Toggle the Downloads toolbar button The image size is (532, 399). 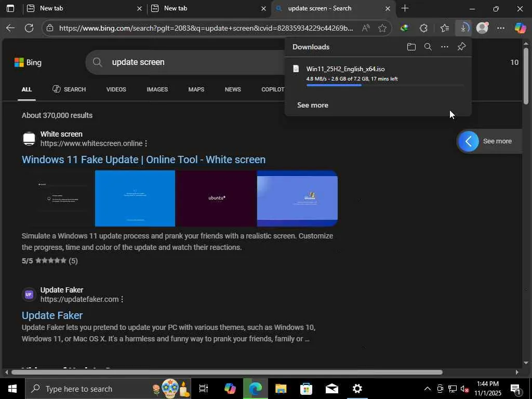coord(463,28)
